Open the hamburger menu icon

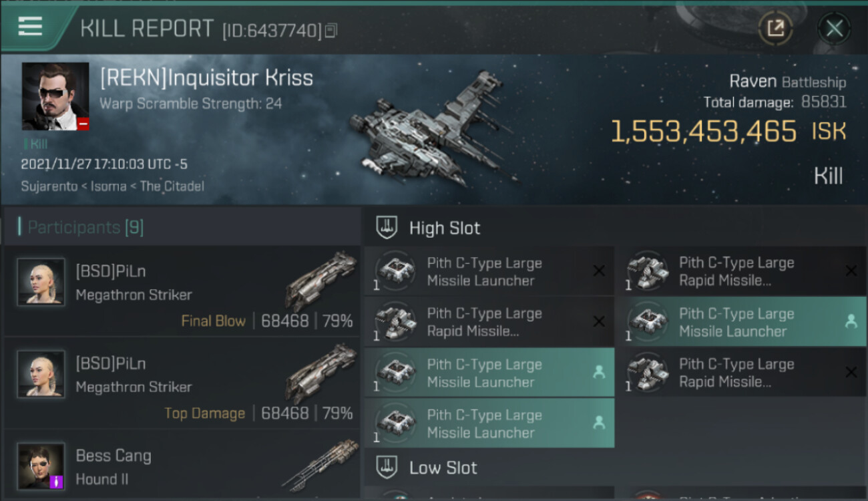point(30,27)
